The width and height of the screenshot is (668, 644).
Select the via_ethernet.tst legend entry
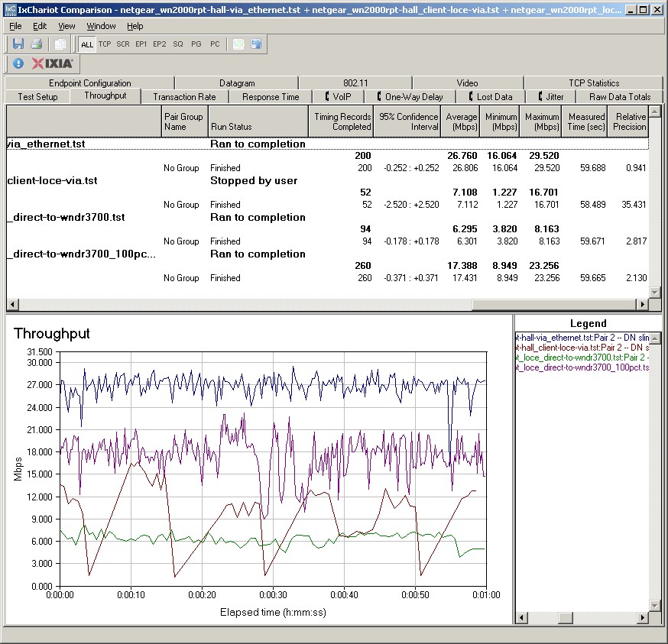click(x=582, y=338)
